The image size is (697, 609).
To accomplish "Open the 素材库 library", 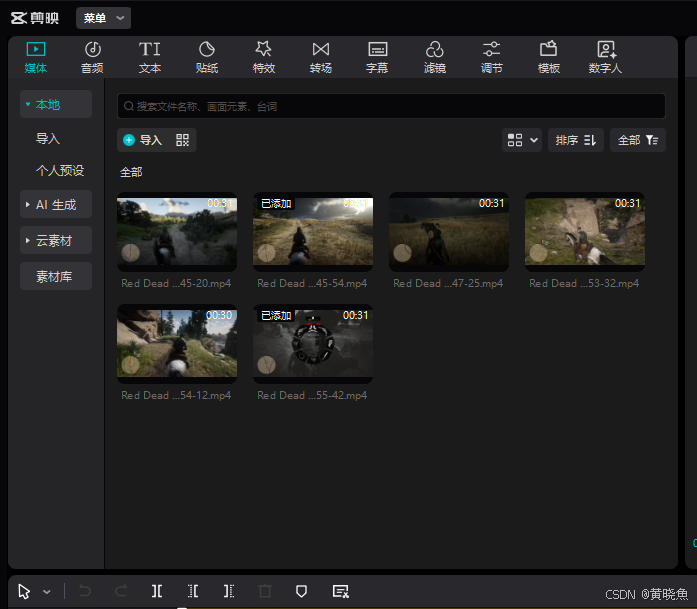I will [x=56, y=276].
